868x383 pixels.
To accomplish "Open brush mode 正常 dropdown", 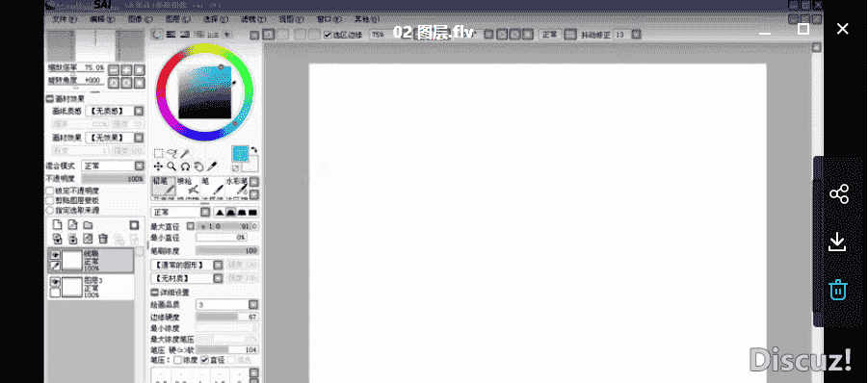I will click(205, 213).
